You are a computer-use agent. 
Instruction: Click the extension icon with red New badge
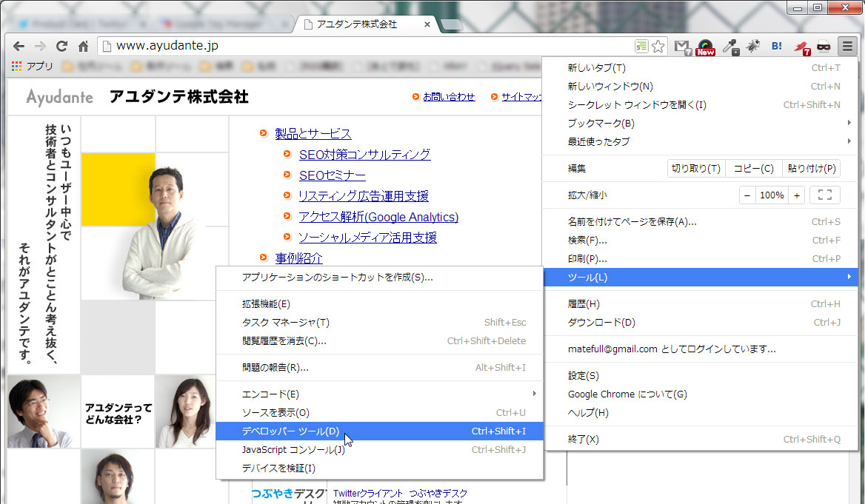point(706,47)
